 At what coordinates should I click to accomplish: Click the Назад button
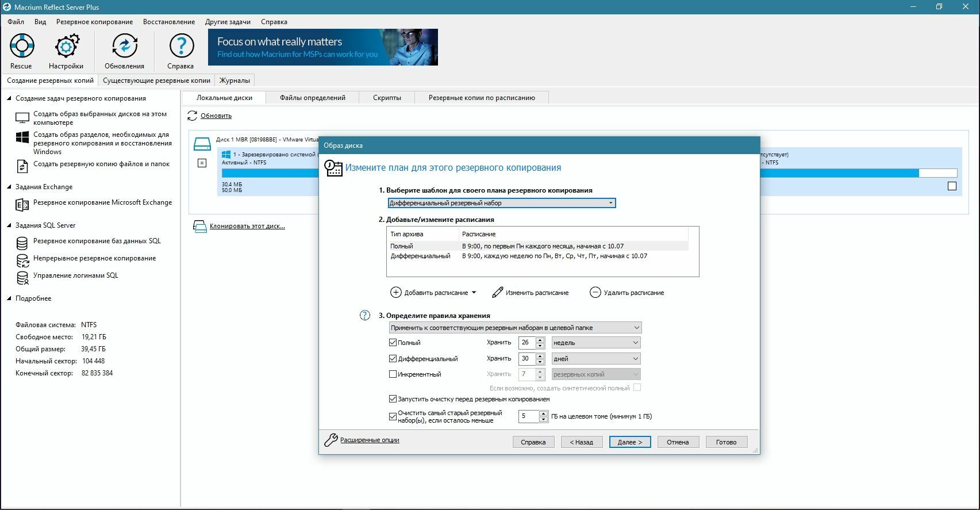582,442
